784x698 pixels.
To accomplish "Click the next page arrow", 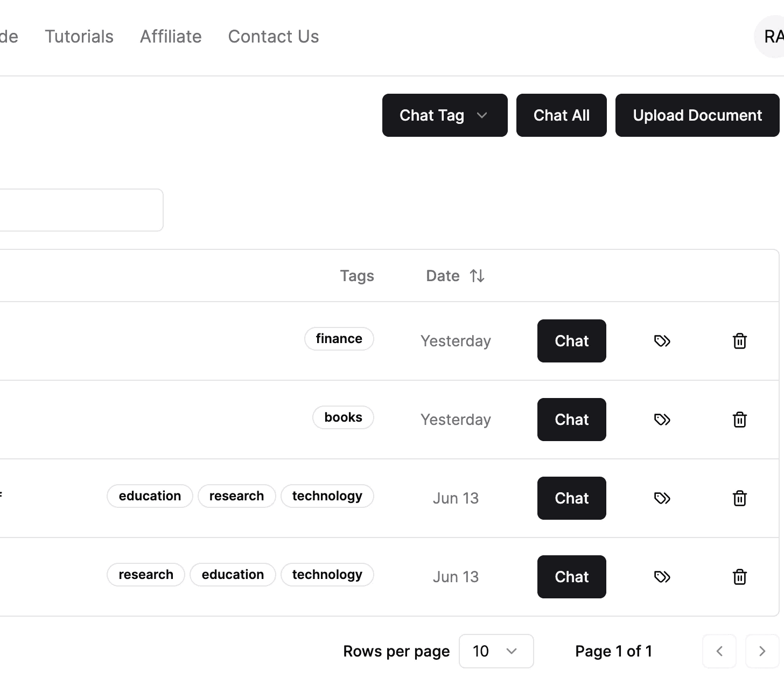I will pos(762,651).
